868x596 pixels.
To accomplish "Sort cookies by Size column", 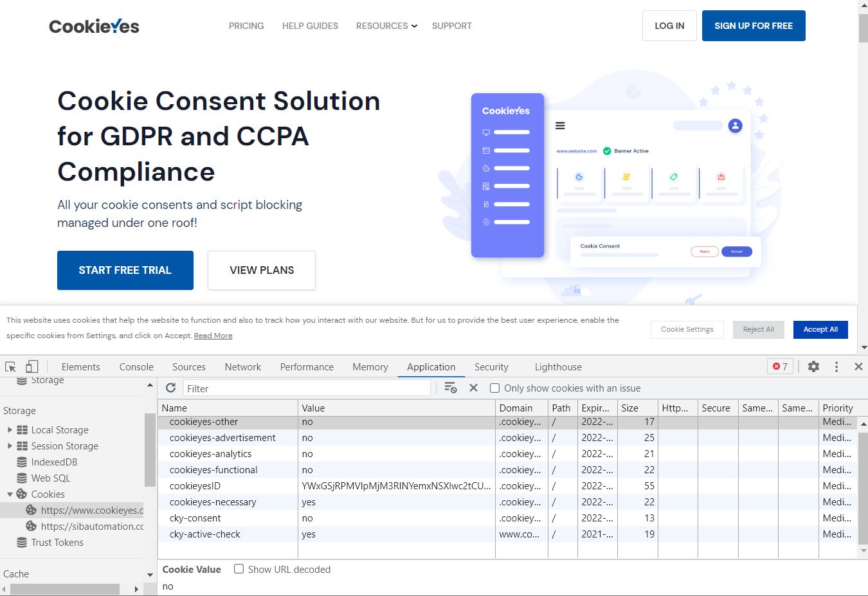I will [x=638, y=408].
